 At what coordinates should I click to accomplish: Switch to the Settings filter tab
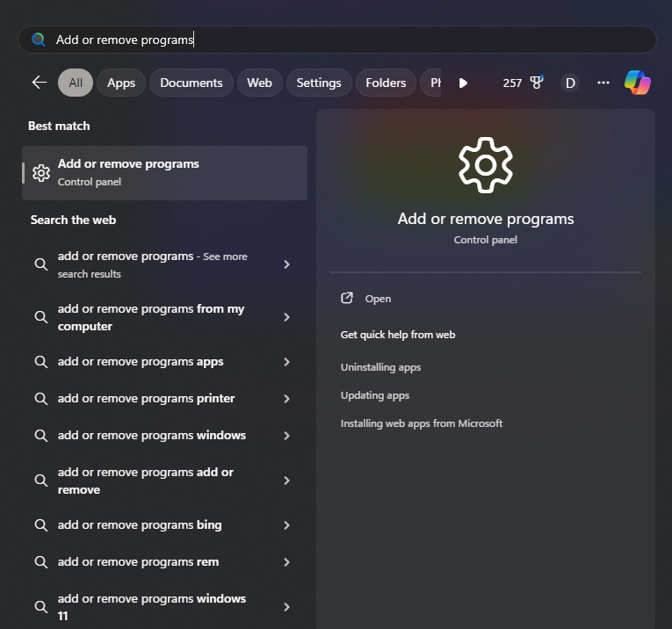tap(318, 83)
